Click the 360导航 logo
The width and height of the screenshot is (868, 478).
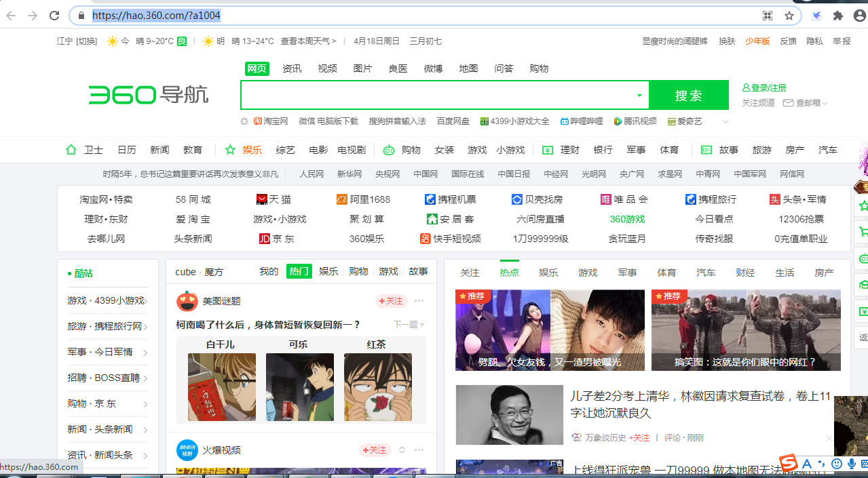tap(148, 95)
